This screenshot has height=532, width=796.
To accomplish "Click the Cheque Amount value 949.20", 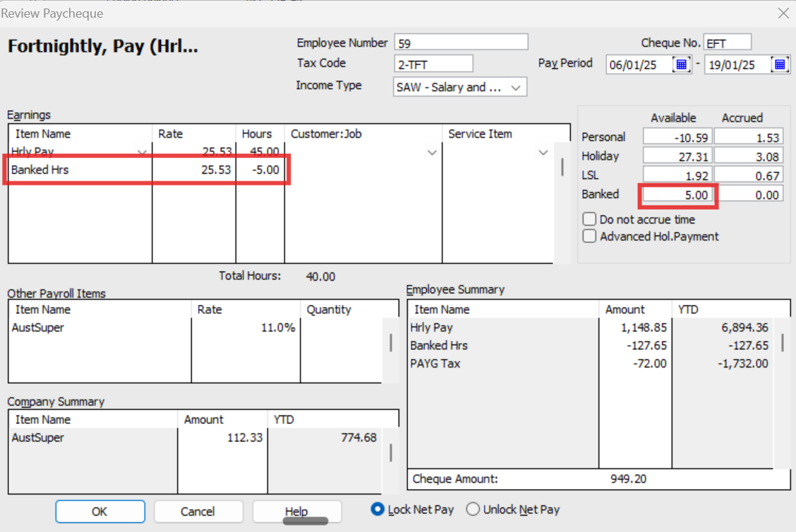I will tap(629, 478).
